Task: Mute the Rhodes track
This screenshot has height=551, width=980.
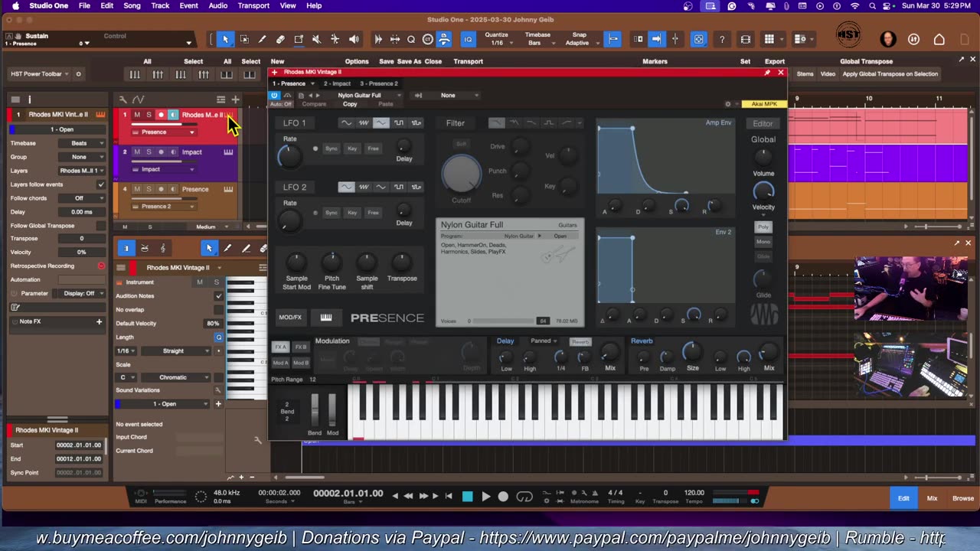Action: click(137, 115)
